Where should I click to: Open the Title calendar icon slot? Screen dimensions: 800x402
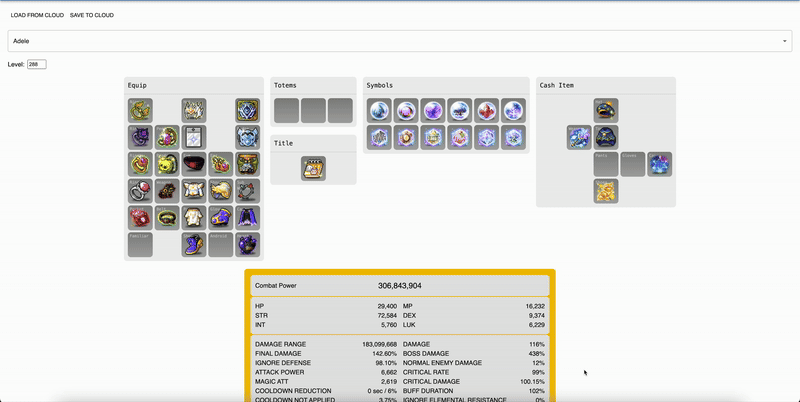(313, 169)
